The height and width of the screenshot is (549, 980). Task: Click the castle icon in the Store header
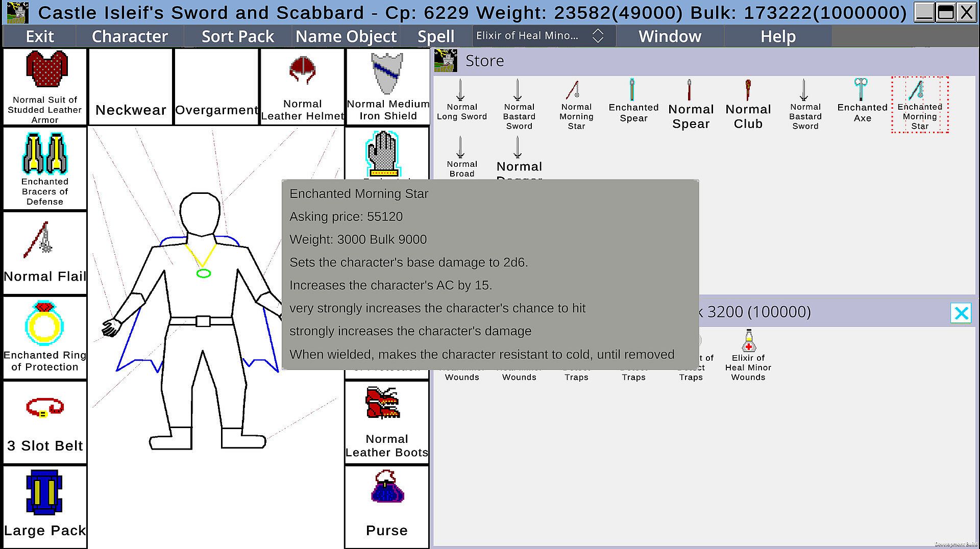tap(446, 61)
